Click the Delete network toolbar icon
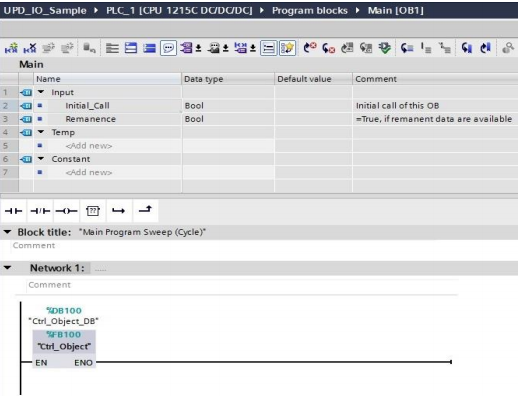Viewport: 519px width, 396px height. [30, 48]
